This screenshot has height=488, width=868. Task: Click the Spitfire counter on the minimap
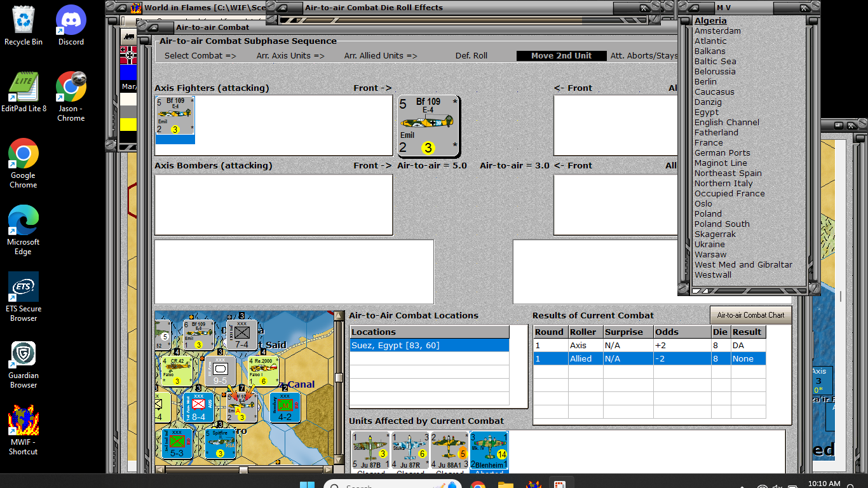click(220, 444)
